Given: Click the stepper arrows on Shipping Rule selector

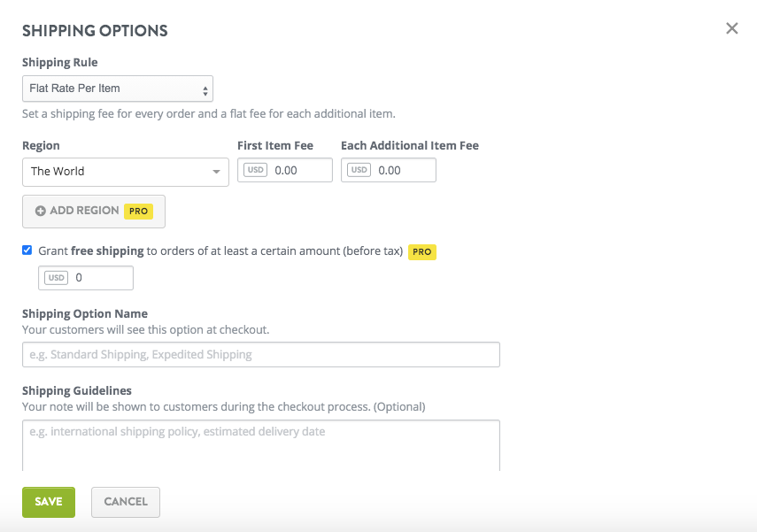Looking at the screenshot, I should tap(205, 89).
